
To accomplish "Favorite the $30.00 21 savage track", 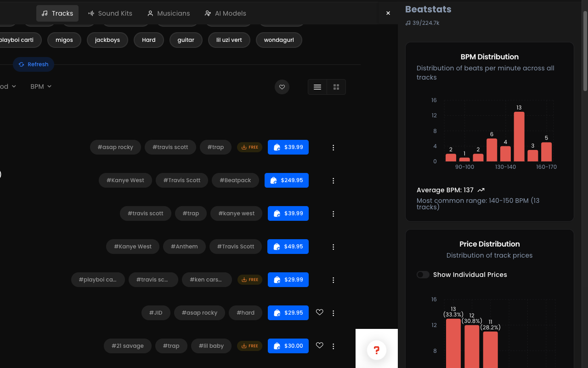I will click(x=319, y=345).
